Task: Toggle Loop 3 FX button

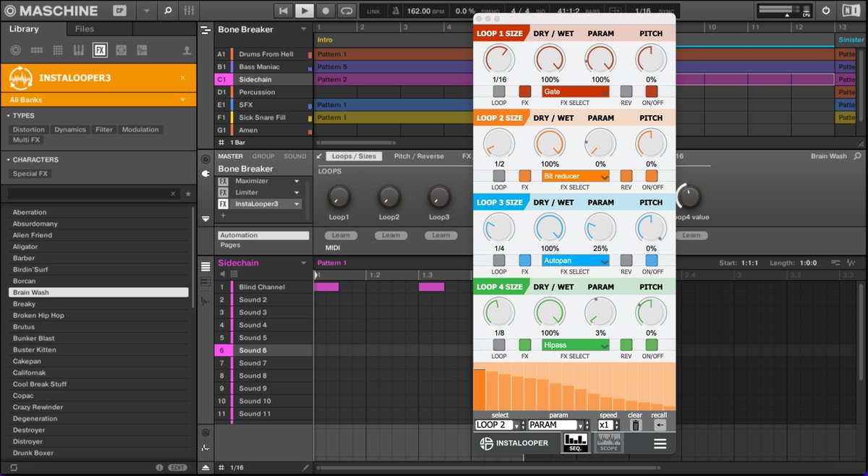Action: [525, 260]
